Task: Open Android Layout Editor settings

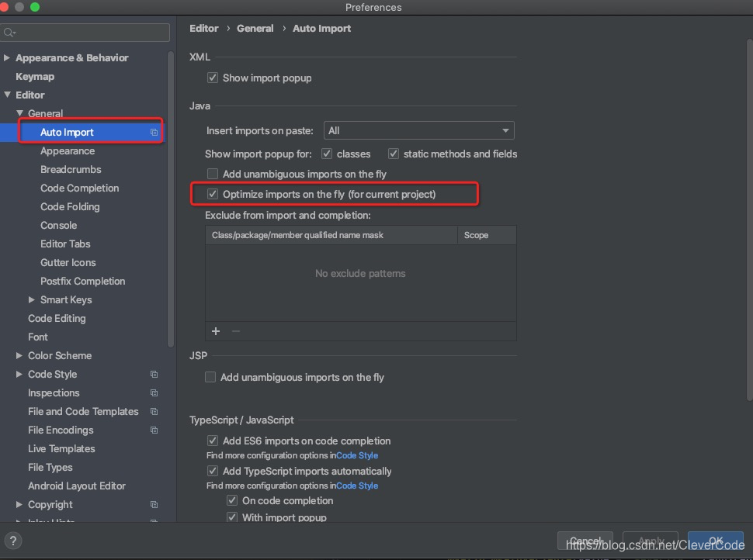Action: click(x=76, y=486)
